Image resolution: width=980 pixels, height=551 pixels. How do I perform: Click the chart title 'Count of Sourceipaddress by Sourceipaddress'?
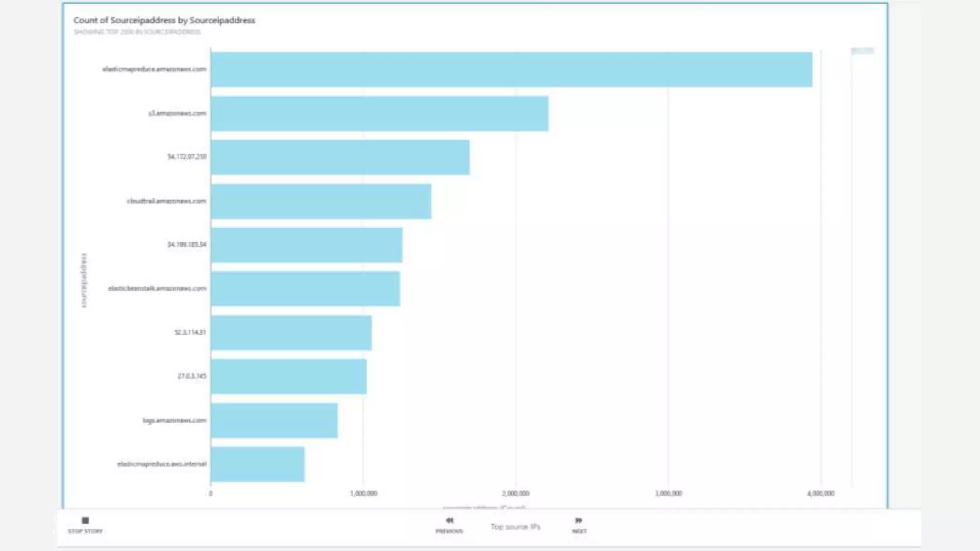click(164, 20)
